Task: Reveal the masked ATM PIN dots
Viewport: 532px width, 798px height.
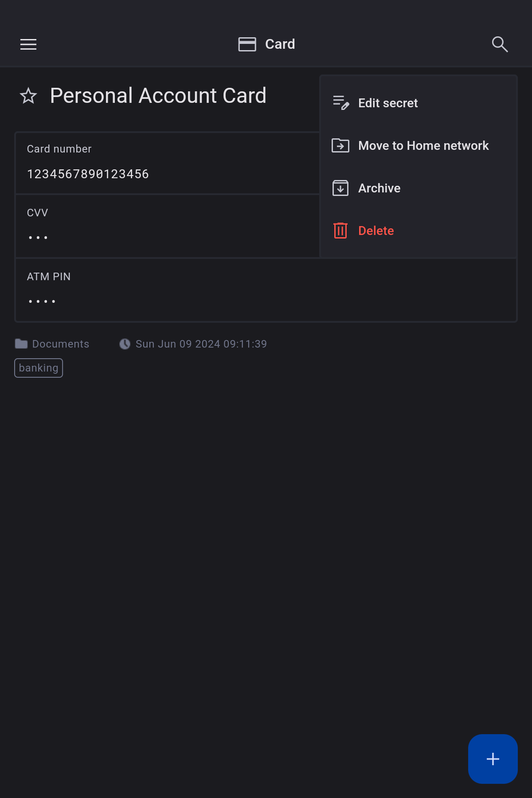Action: coord(42,301)
